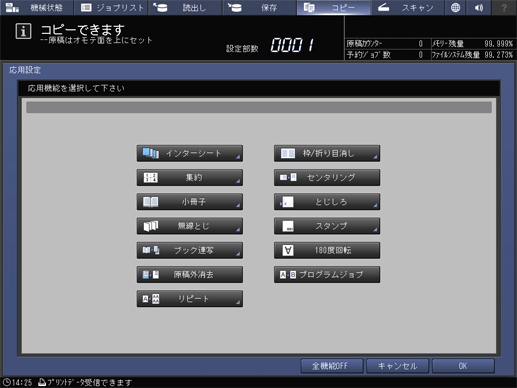
Task: Click the 小冊子 booklet icon
Action: tap(151, 202)
